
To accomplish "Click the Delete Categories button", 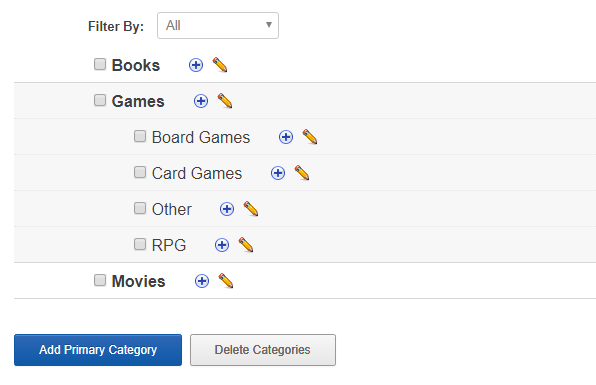I will (x=263, y=350).
